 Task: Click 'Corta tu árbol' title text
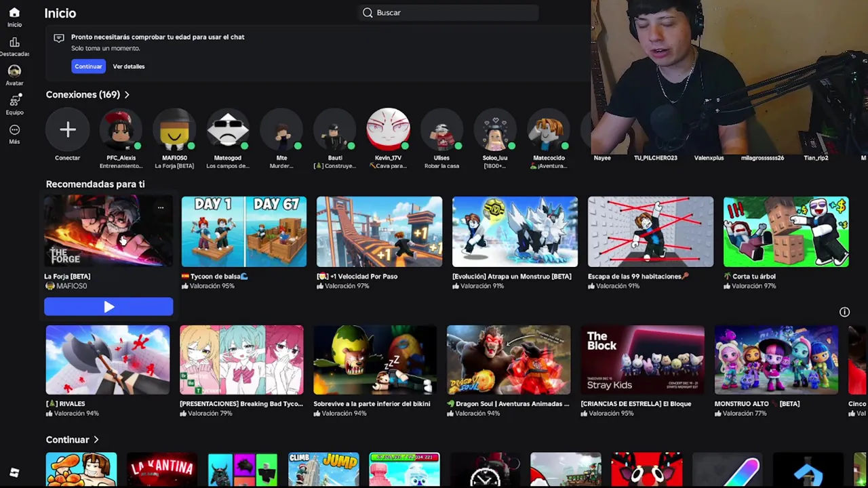[x=754, y=277]
